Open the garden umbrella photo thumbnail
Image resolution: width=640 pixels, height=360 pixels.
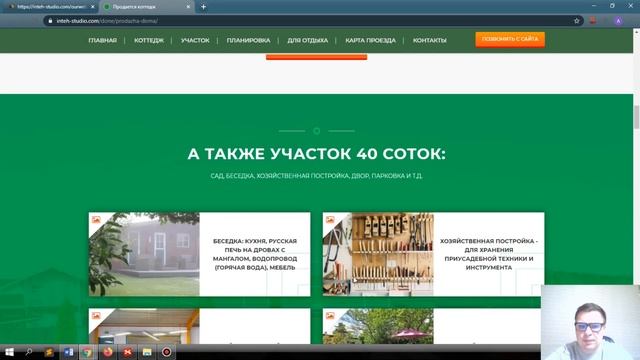(x=378, y=326)
